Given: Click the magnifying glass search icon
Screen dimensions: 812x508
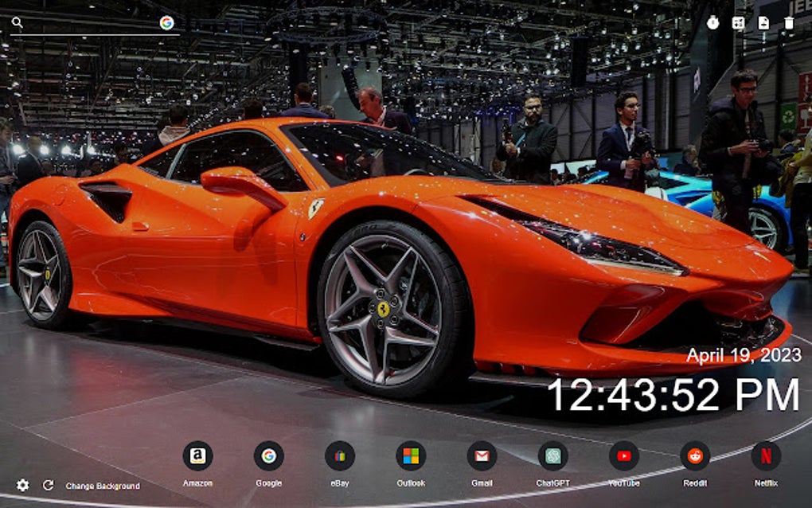Looking at the screenshot, I should click(16, 23).
